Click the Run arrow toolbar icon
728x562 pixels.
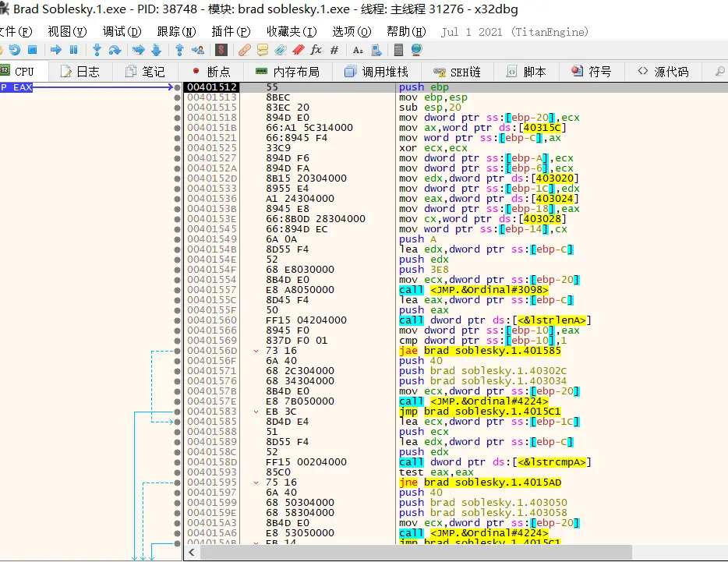pyautogui.click(x=56, y=50)
